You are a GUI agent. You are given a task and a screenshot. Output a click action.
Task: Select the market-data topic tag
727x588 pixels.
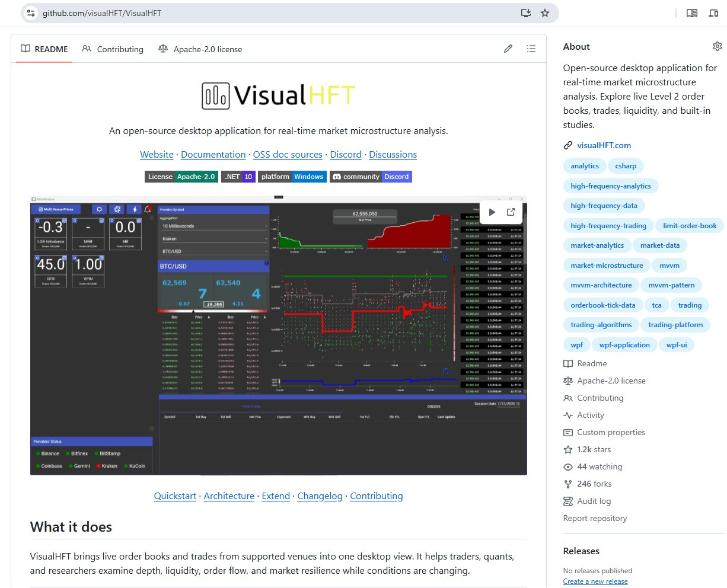click(x=660, y=245)
